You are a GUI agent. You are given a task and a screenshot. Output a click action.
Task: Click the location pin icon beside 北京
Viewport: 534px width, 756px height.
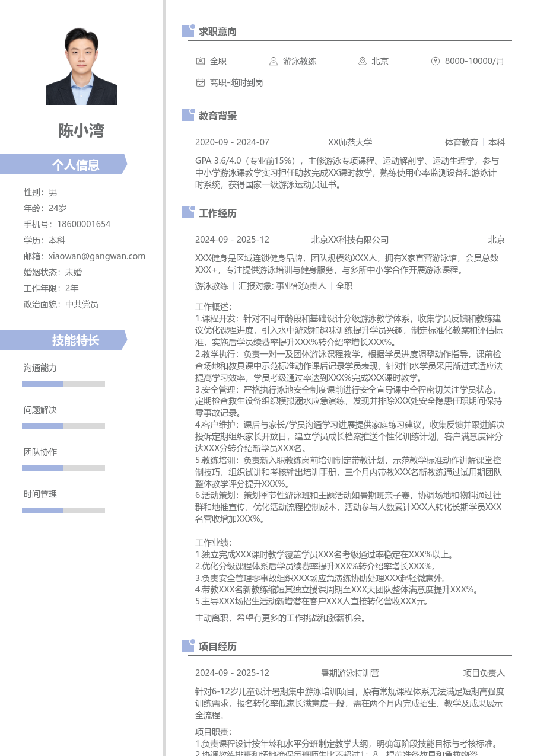click(362, 61)
